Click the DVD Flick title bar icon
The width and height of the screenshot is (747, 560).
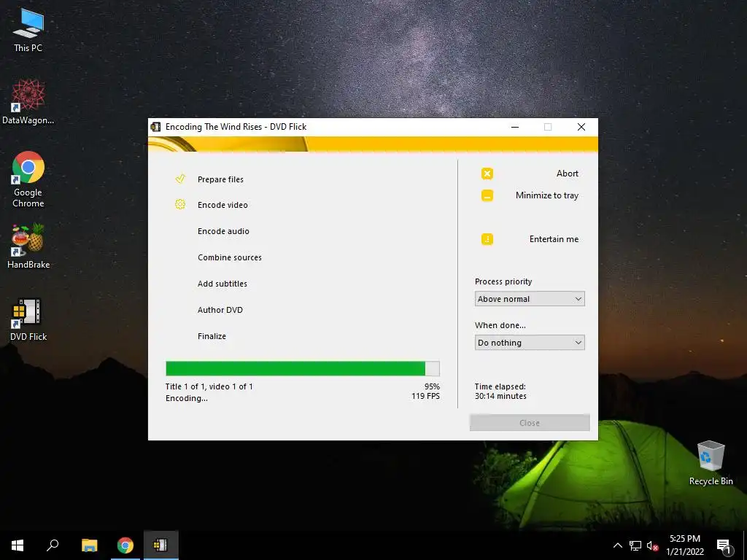pyautogui.click(x=155, y=127)
